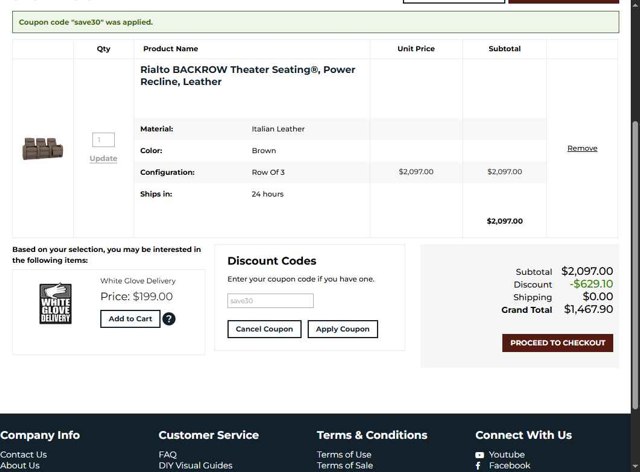Open the Youtube text link
This screenshot has width=640, height=472.
pyautogui.click(x=507, y=454)
